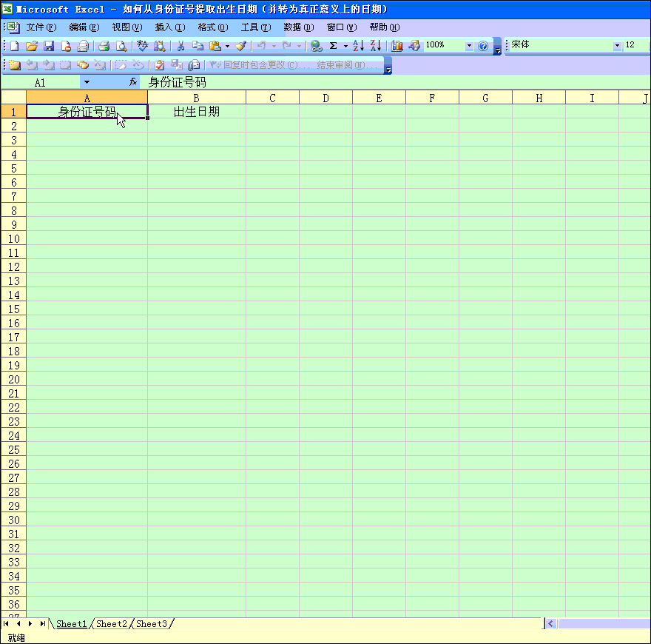651x644 pixels.
Task: Click the Help question mark icon
Action: 483,46
